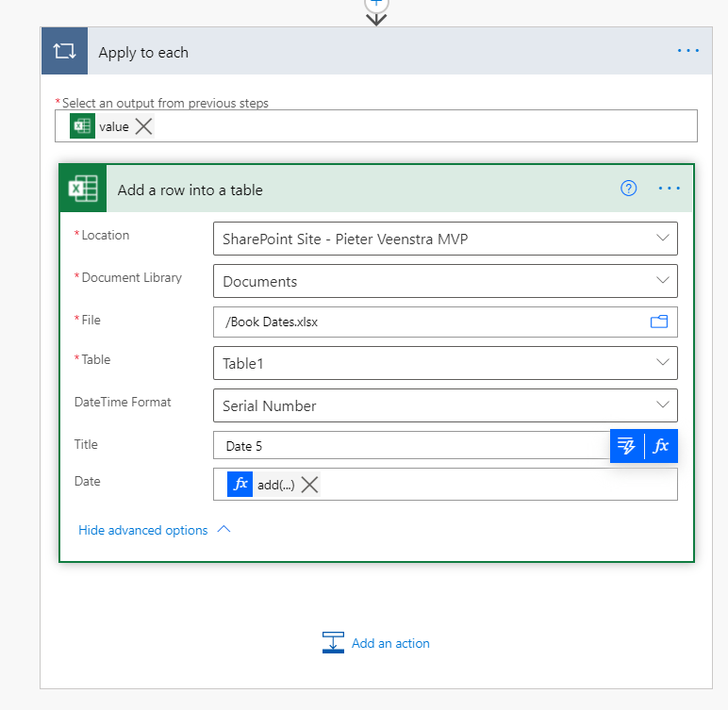Open dynamic content panel button

(627, 446)
